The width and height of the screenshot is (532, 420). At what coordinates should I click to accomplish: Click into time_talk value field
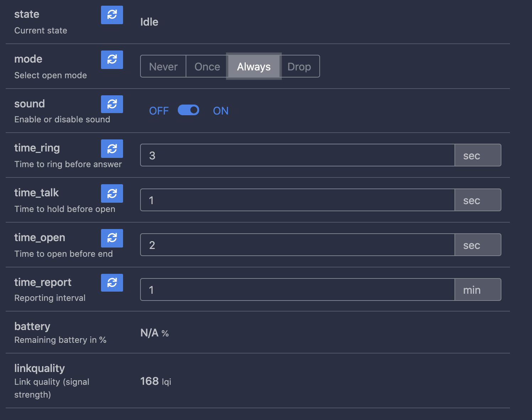coord(297,200)
